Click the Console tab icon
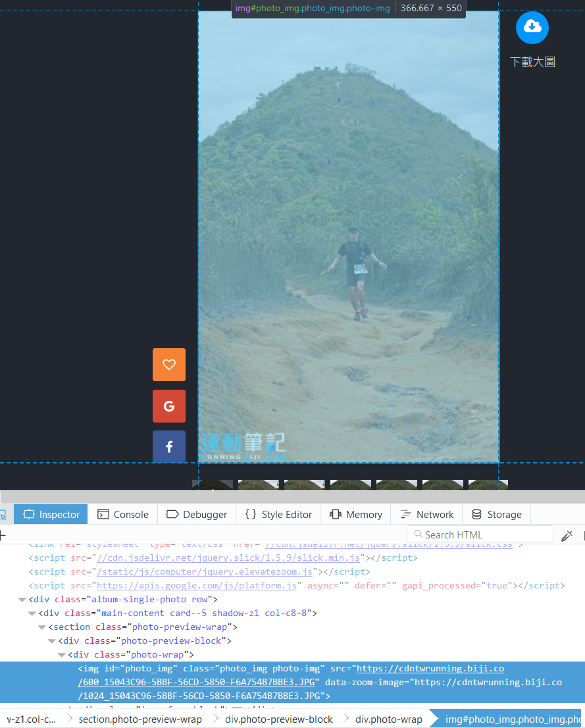585x728 pixels. click(x=103, y=515)
